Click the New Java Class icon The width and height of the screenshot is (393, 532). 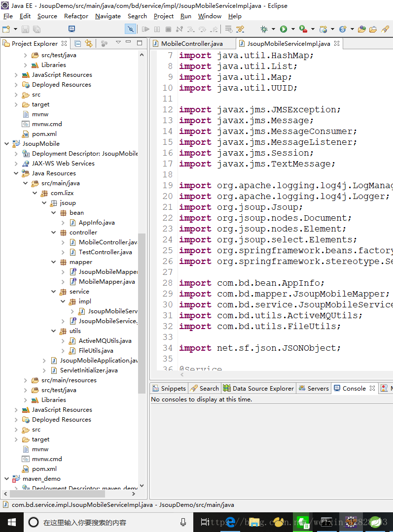[343, 29]
